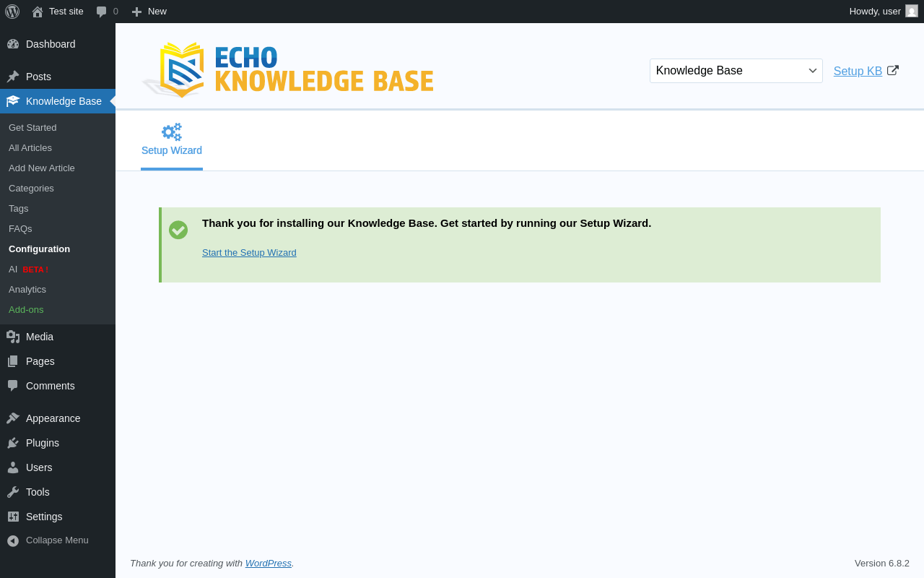
Task: Click the Dashboard gauge icon
Action: 13,44
